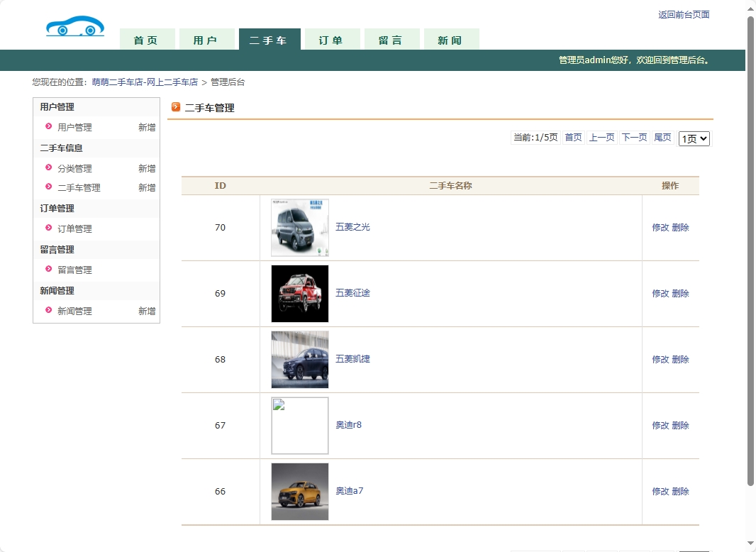Go to next page via 下一页 link
Screen dimensions: 756x552
click(x=634, y=138)
